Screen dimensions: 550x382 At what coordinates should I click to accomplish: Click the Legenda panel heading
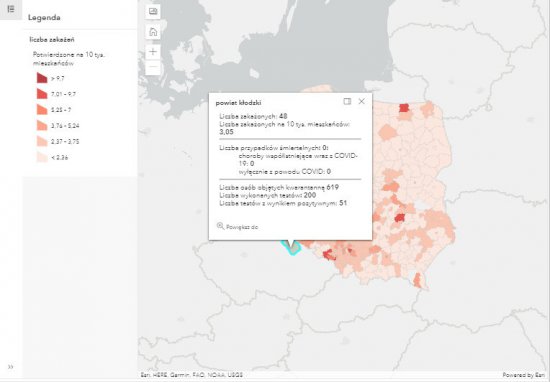44,18
